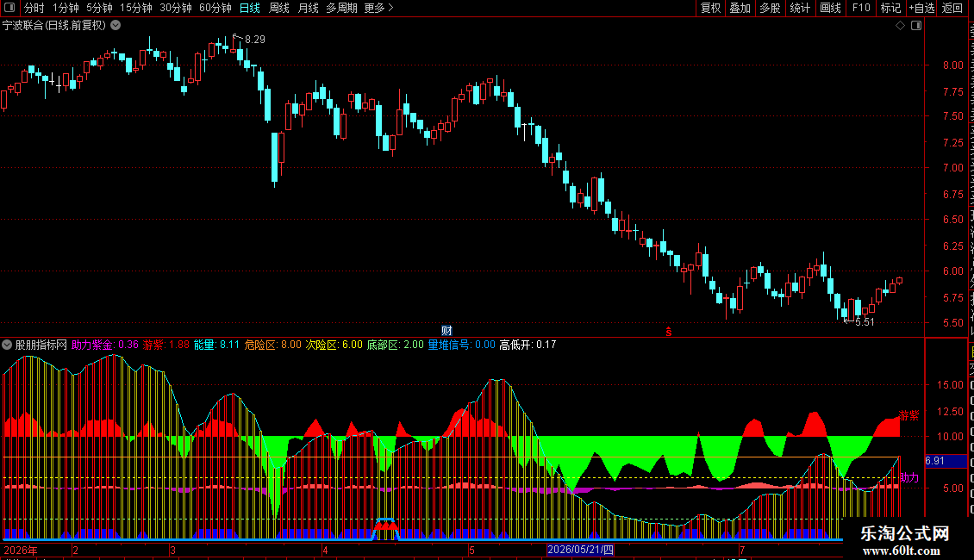This screenshot has width=974, height=560.
Task: Click the 返回 back button
Action: [952, 8]
